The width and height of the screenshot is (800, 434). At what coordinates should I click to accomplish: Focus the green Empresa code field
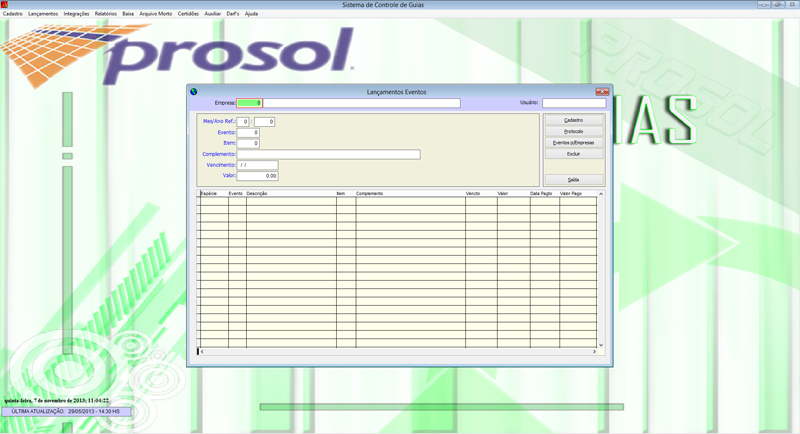249,103
